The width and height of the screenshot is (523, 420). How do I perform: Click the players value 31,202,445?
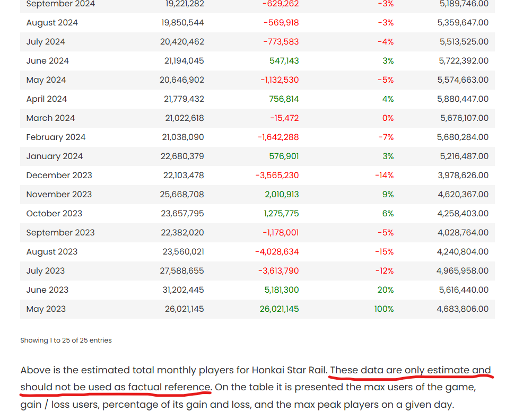[183, 290]
